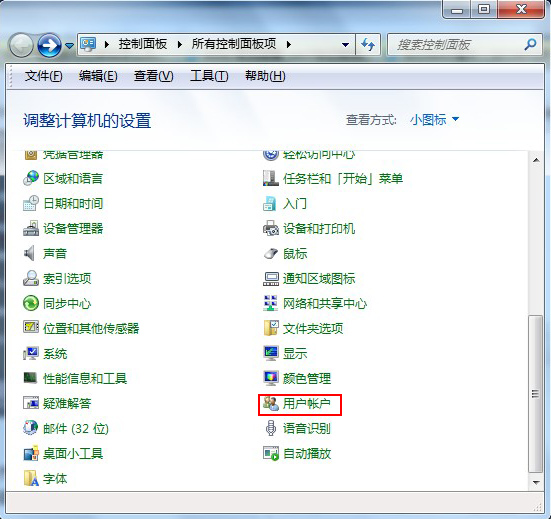Open the 显示 monitor icon
Screen dimensions: 551x519
[x=271, y=353]
